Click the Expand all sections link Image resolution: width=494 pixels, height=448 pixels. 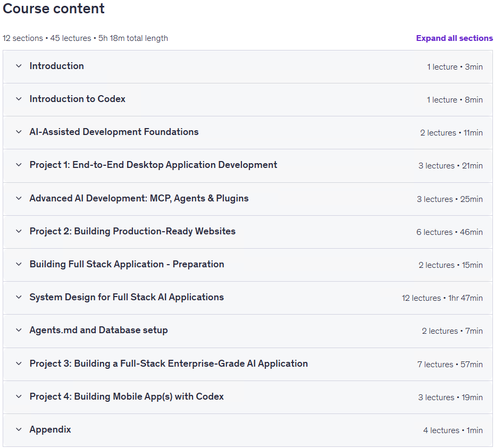point(454,38)
